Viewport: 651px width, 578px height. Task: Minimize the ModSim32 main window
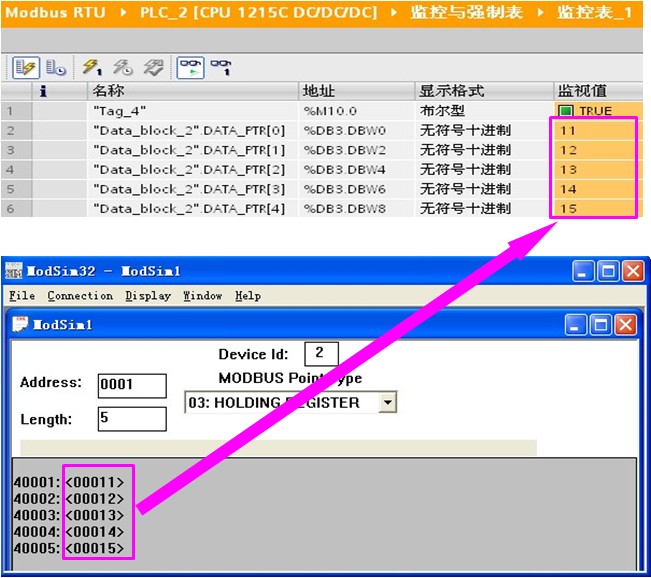point(582,272)
